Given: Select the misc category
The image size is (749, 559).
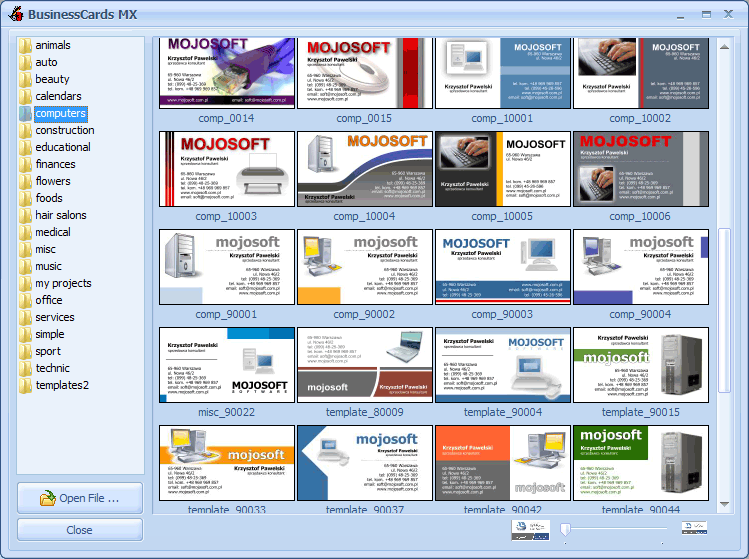Looking at the screenshot, I should click(45, 249).
